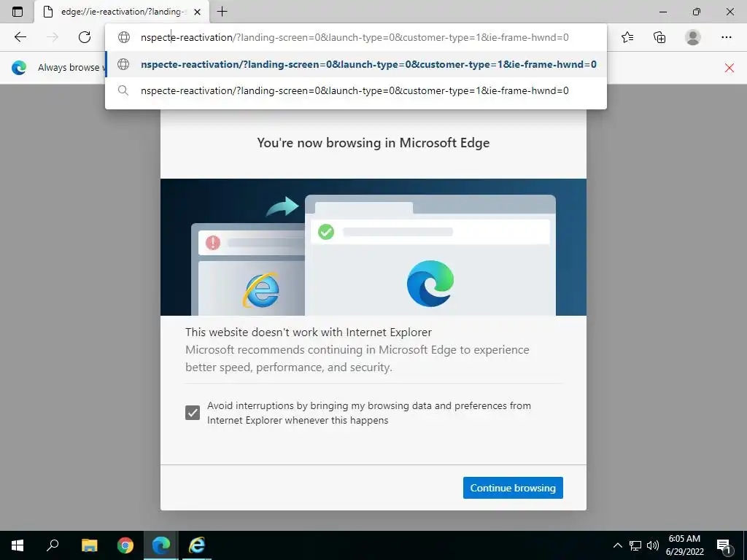Open the Windows Start menu

(18, 545)
